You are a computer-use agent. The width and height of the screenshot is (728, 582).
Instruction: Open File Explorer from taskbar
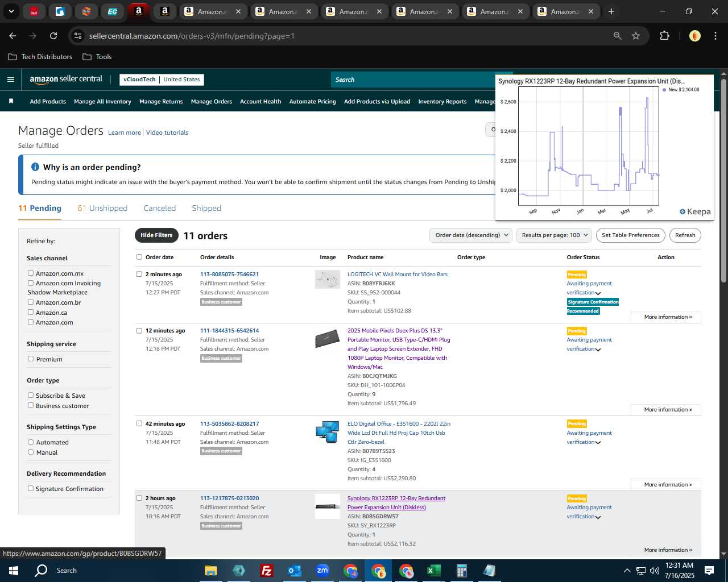point(210,570)
